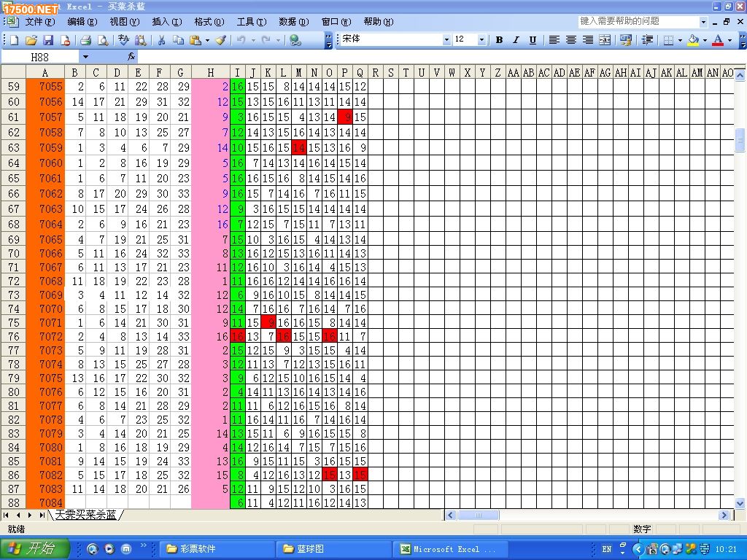This screenshot has height=560, width=747.
Task: Open Print Preview
Action: 102,41
